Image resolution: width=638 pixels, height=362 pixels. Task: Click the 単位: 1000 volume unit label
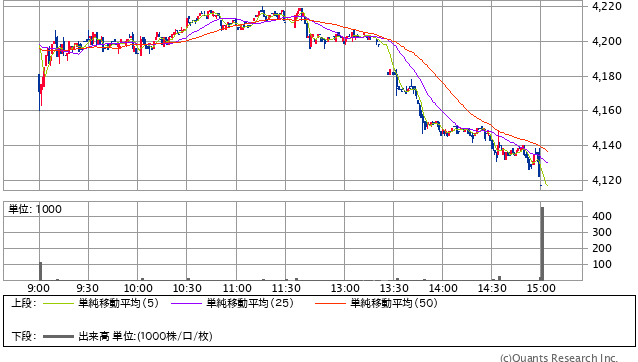[x=35, y=209]
